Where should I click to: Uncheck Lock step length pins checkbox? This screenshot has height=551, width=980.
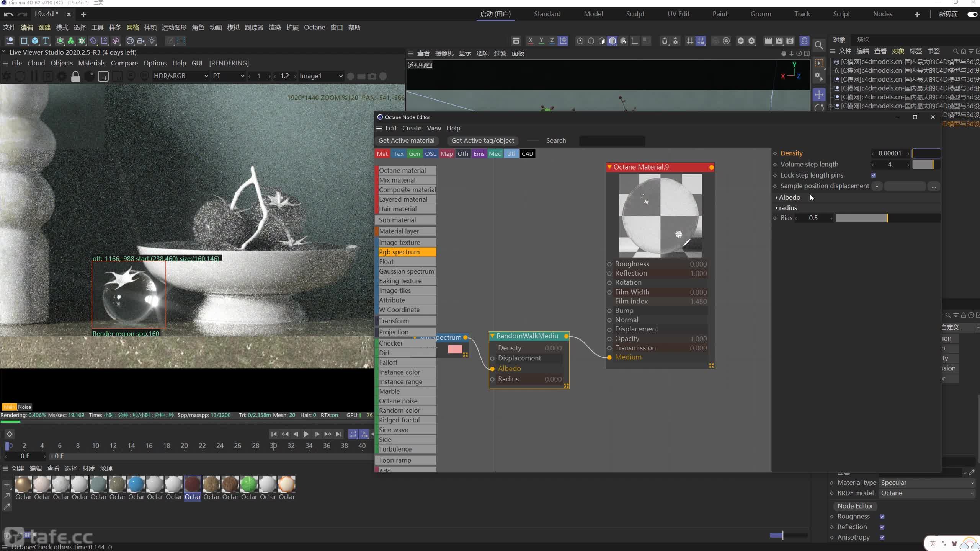point(874,175)
